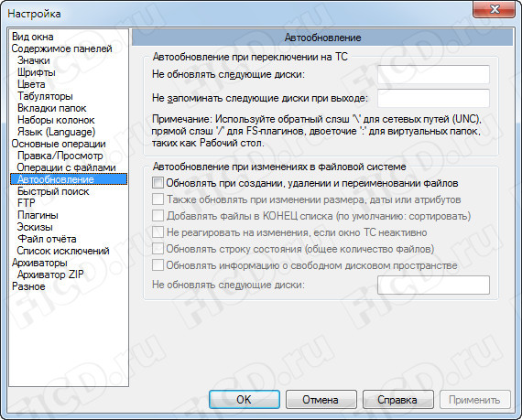
Task: Switch to 'Быстрый поиск' settings
Action: click(x=53, y=191)
